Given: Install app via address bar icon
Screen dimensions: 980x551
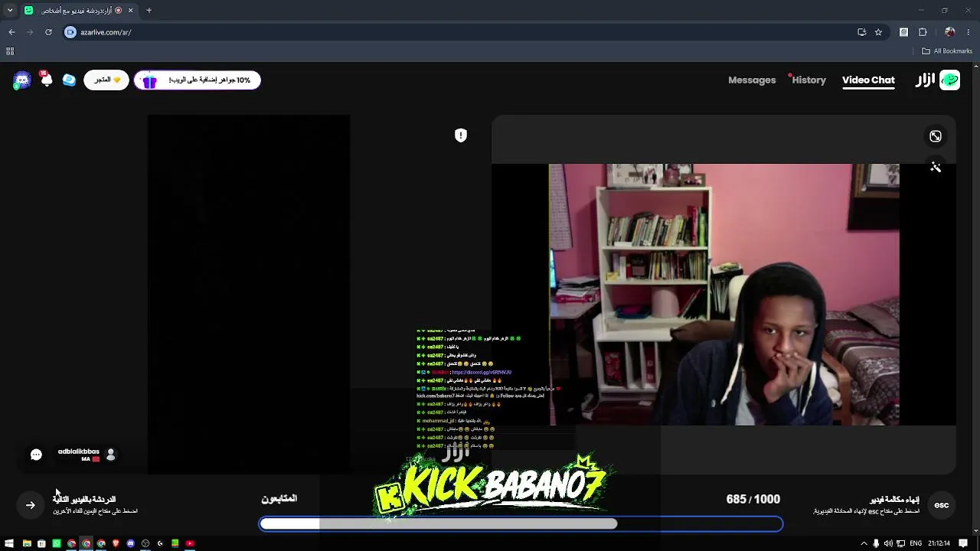Looking at the screenshot, I should [861, 32].
